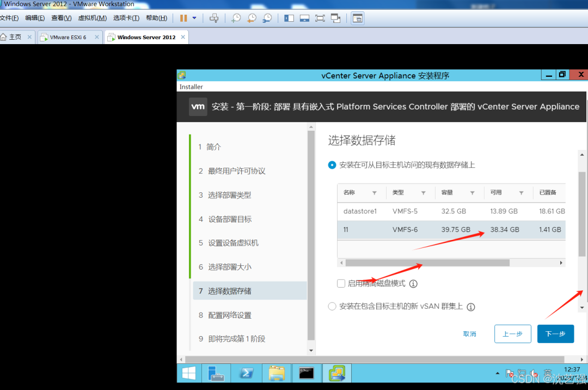
Task: Open the 查看(V) menu
Action: pos(62,18)
